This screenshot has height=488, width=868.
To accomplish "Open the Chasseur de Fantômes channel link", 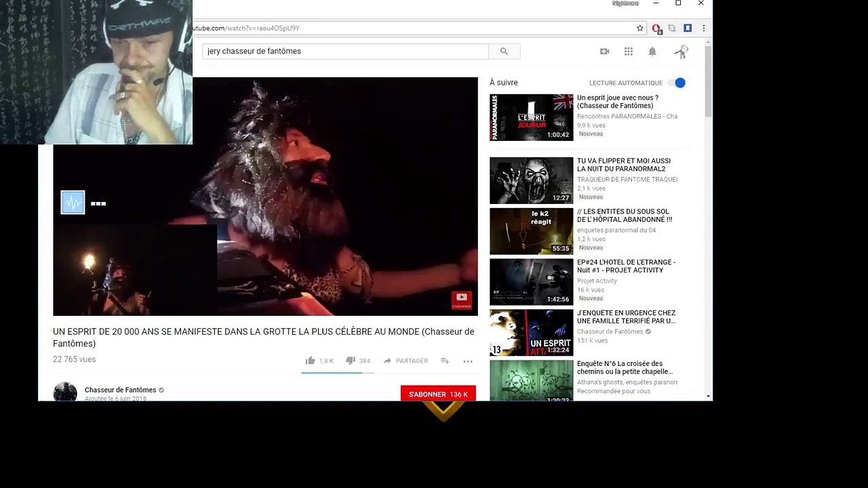I will [x=120, y=390].
